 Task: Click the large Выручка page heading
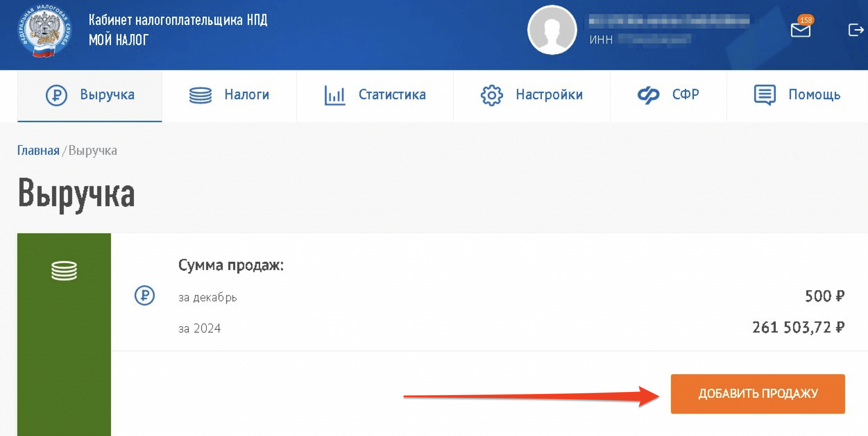pos(76,194)
